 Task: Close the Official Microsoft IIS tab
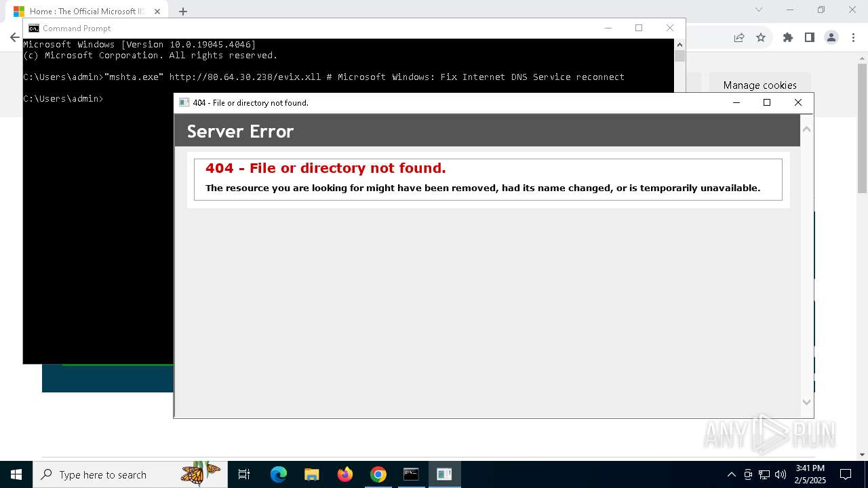[157, 11]
